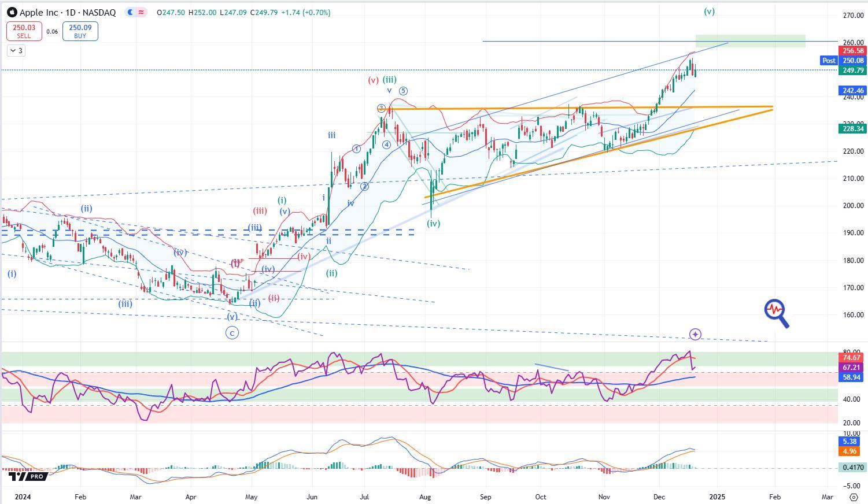
Task: Click the 4.96 orange signal value label
Action: pyautogui.click(x=849, y=451)
